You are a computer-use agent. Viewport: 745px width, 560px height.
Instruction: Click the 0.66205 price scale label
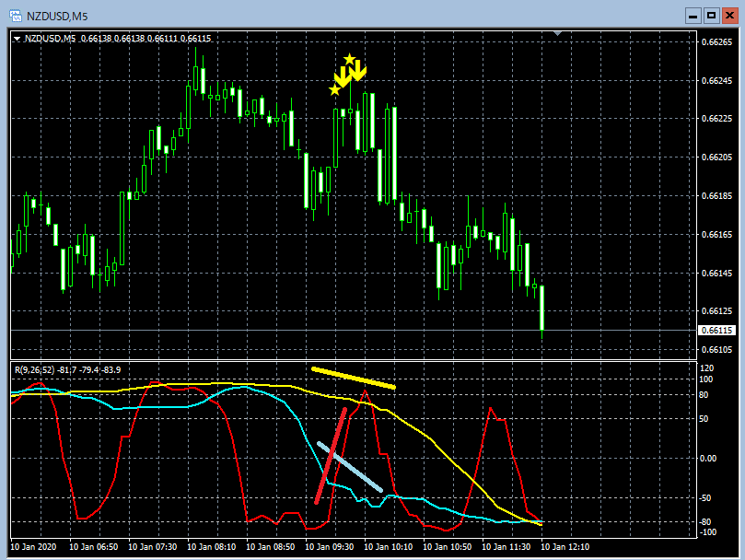tap(717, 157)
